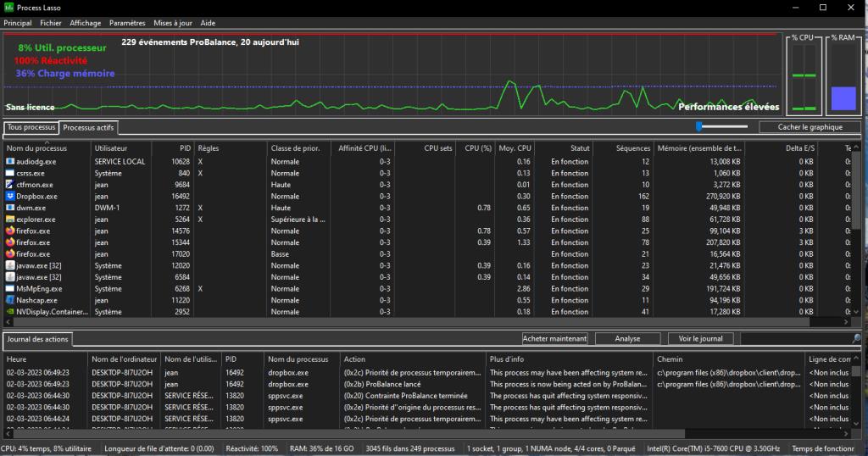Sort by the Nom du processus column
The image size is (868, 456).
[47, 147]
